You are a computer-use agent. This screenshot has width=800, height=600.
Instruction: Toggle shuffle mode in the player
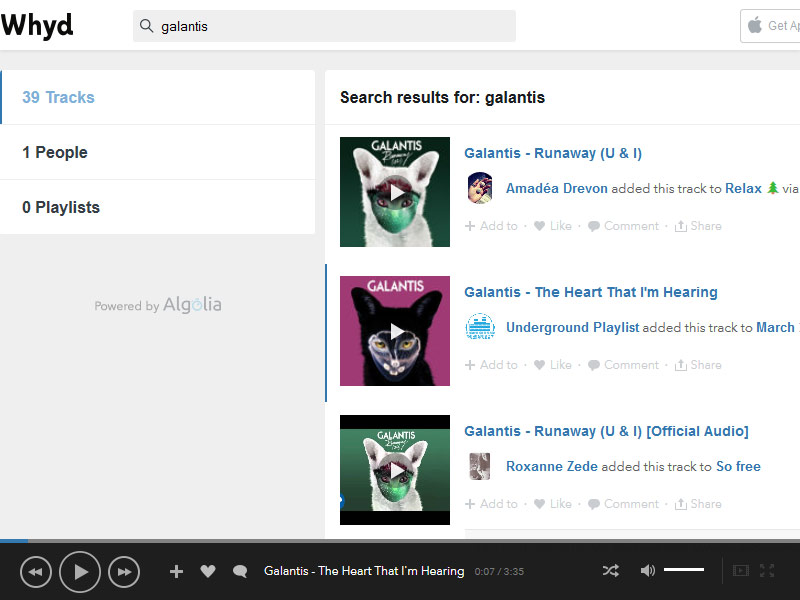(x=611, y=570)
